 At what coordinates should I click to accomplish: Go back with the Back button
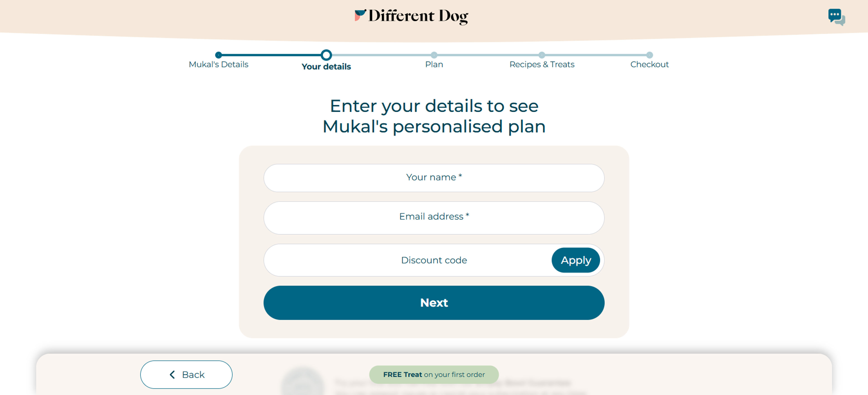186,374
